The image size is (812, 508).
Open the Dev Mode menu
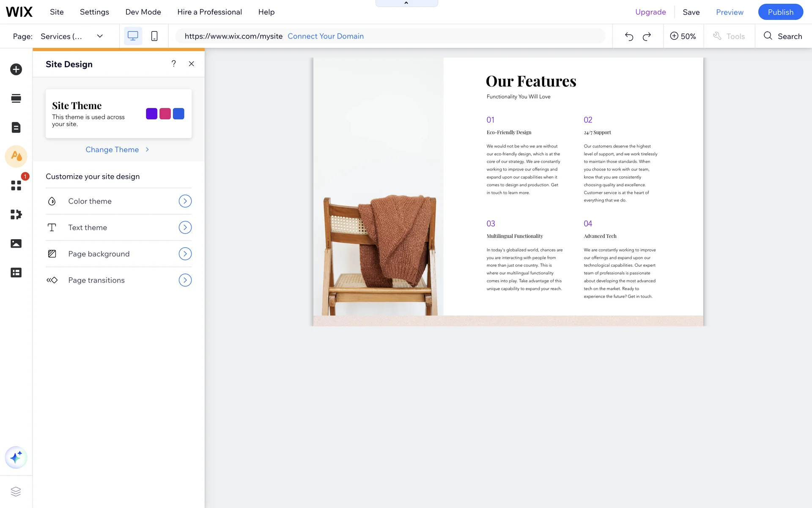coord(143,12)
